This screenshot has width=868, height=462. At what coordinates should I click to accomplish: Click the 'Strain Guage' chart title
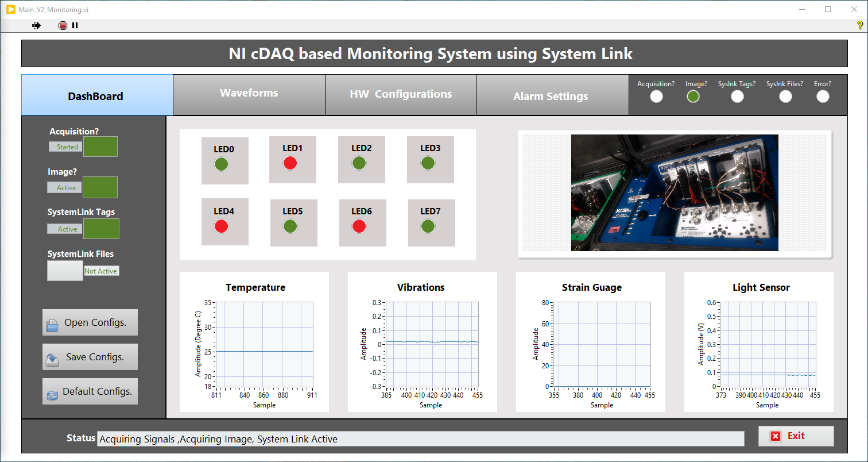coord(592,287)
